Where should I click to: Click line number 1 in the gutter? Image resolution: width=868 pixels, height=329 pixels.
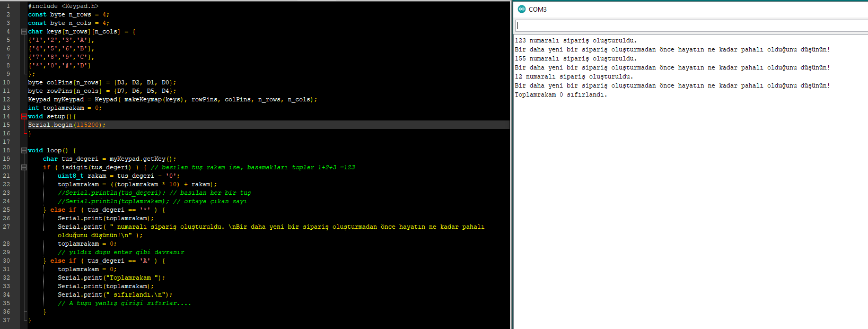8,6
